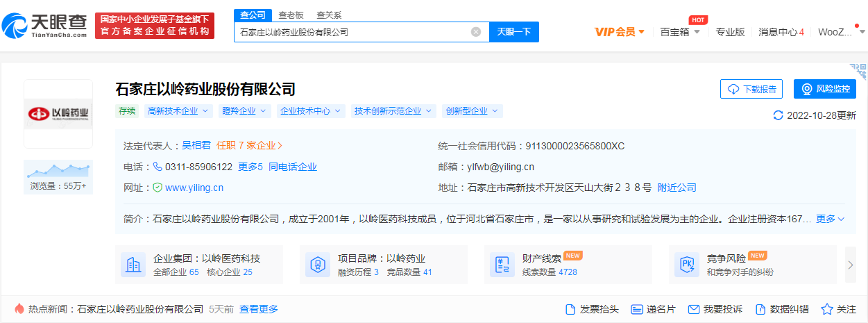Select the 查关系 search tab
The height and width of the screenshot is (323, 868).
coord(329,15)
